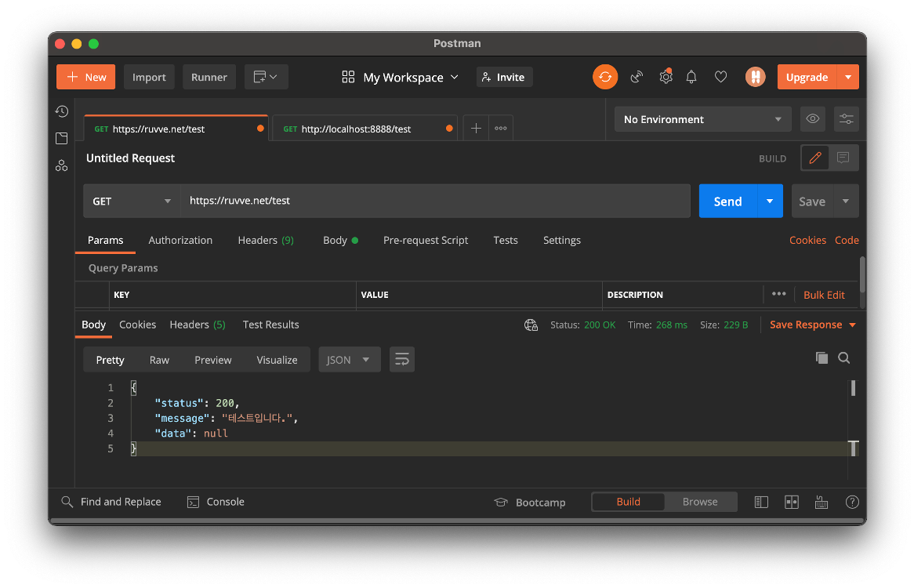
Task: Select Browse in the bottom mode toggle
Action: coord(700,502)
